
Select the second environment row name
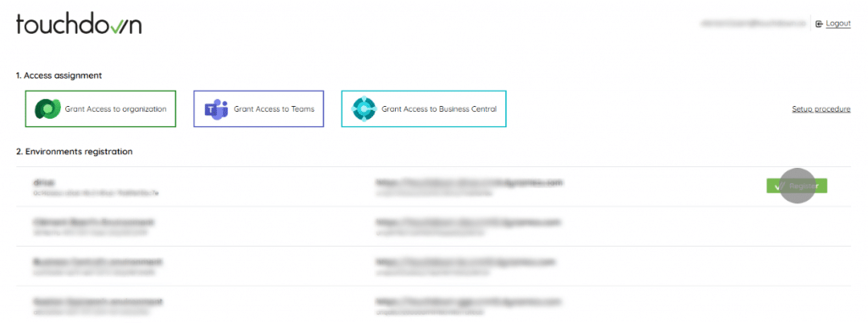[x=93, y=222]
